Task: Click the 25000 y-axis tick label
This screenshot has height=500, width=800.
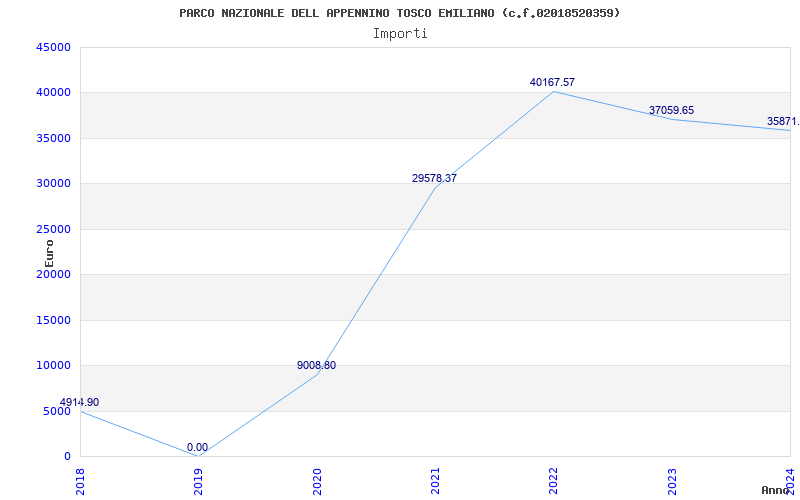Action: (53, 229)
